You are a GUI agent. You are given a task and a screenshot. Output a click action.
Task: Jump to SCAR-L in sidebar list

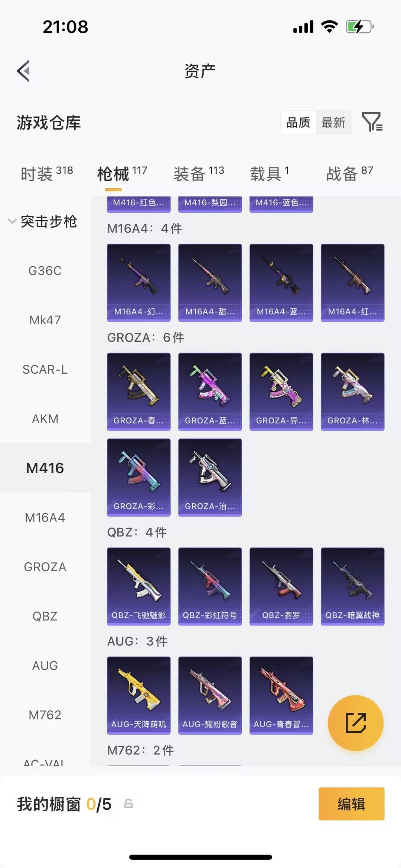(45, 369)
